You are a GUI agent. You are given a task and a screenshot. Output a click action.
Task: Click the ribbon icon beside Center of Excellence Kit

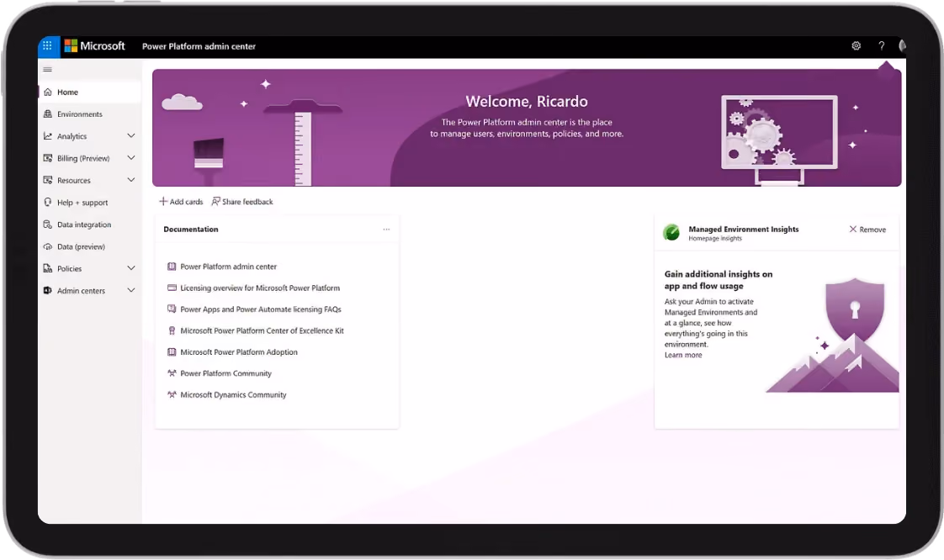(x=172, y=330)
